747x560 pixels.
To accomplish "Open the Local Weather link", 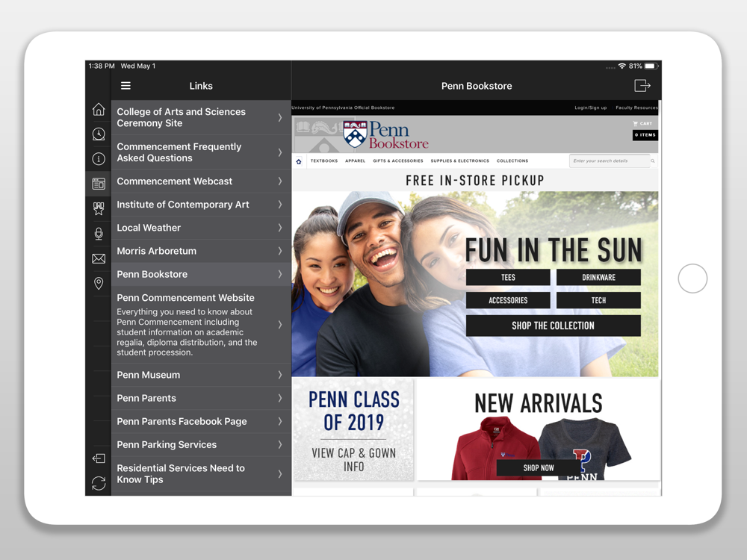I will point(201,228).
